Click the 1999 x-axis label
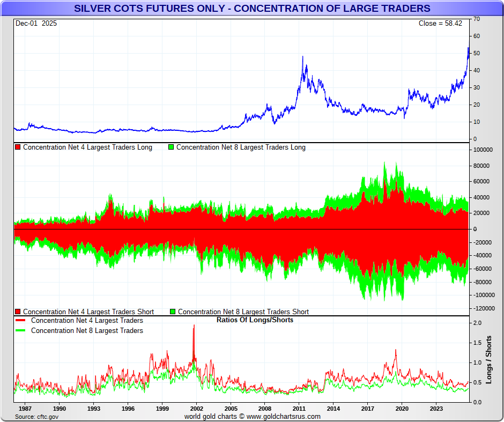Image resolution: width=504 pixels, height=422 pixels. [x=162, y=409]
